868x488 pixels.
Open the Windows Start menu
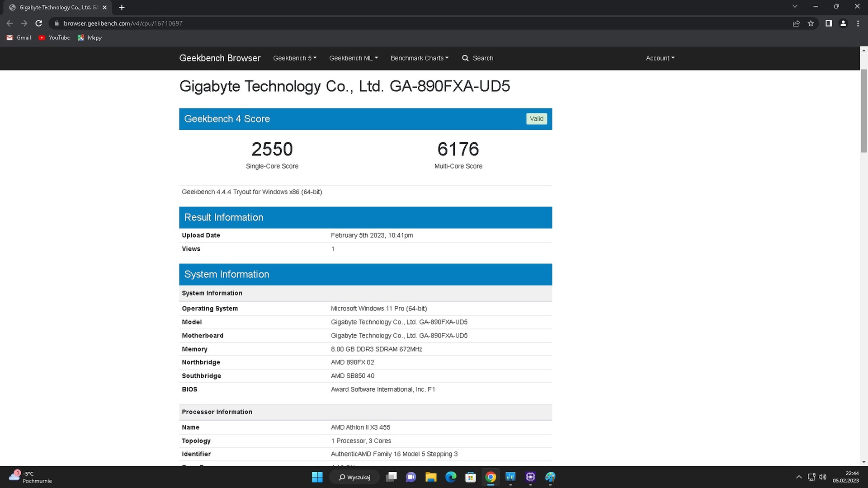point(317,477)
